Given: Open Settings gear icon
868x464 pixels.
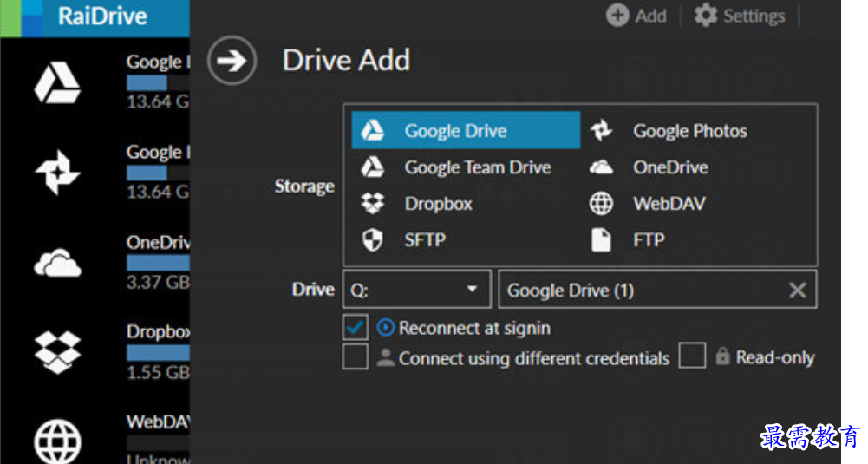Looking at the screenshot, I should coord(706,16).
